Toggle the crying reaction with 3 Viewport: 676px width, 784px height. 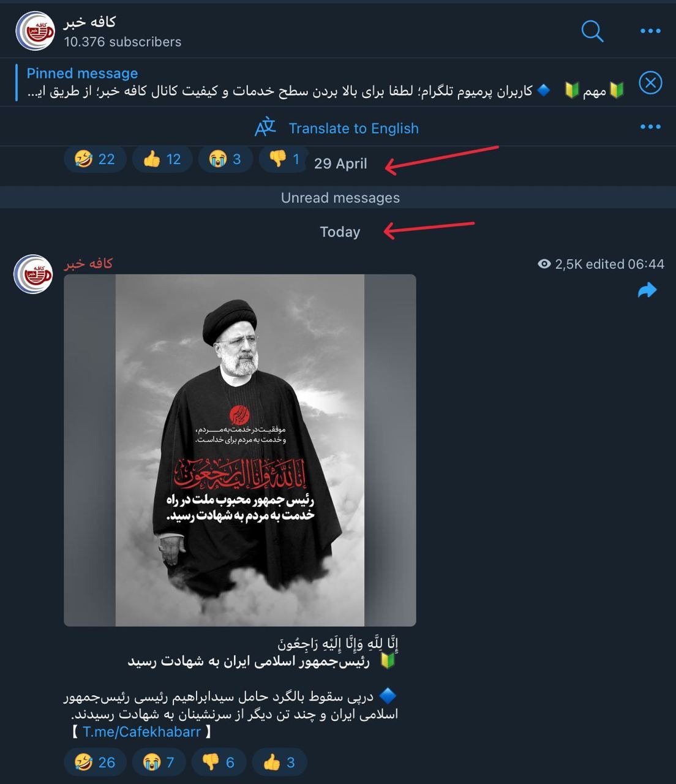click(x=225, y=159)
